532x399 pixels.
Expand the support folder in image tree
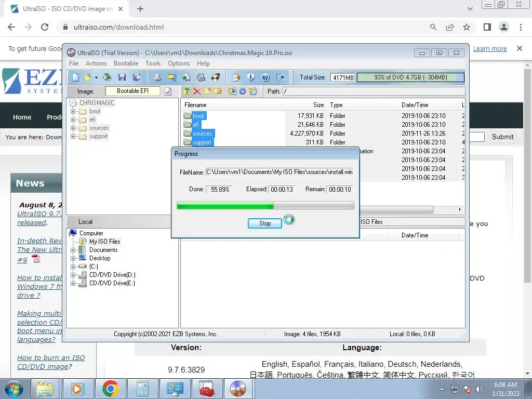(x=73, y=137)
